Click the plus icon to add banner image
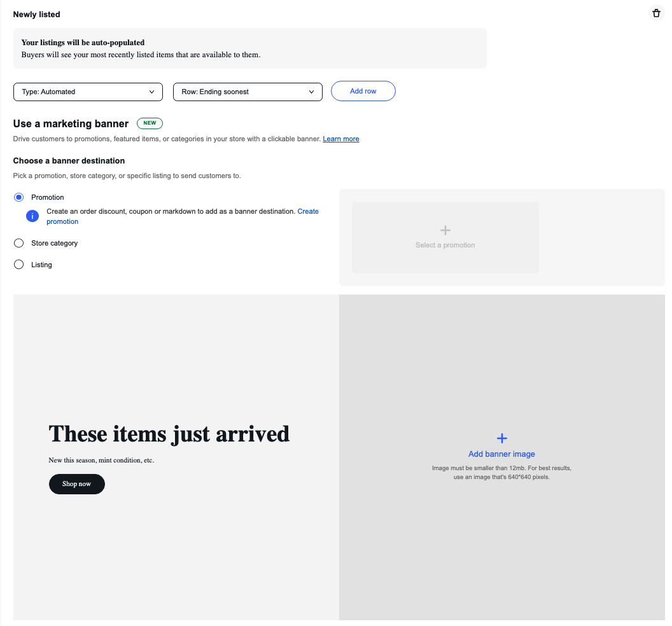 tap(501, 438)
